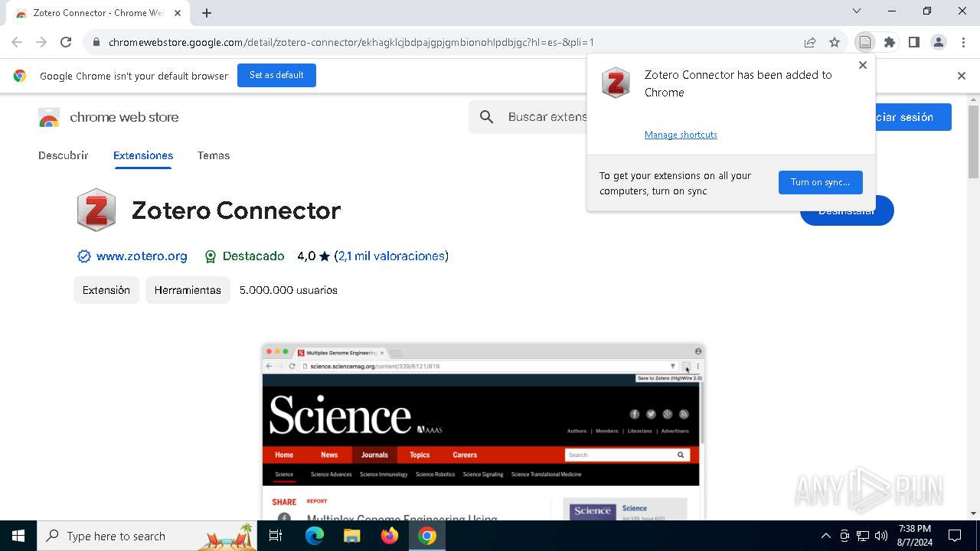The width and height of the screenshot is (980, 551).
Task: Show hidden system tray icons
Action: coord(825,536)
